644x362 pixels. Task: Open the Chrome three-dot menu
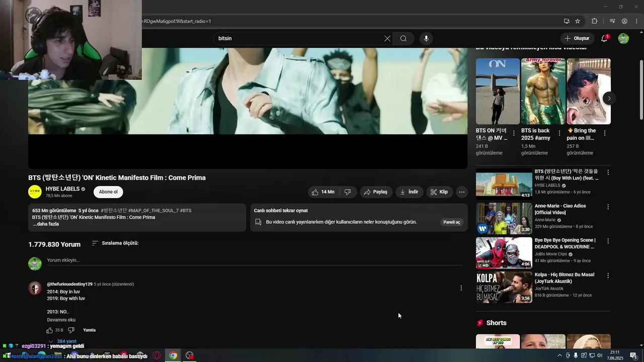point(636,21)
